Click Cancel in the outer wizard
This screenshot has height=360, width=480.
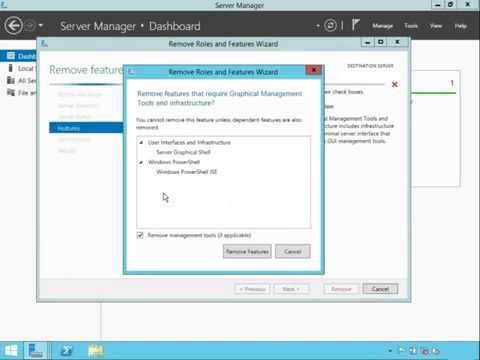pos(380,289)
